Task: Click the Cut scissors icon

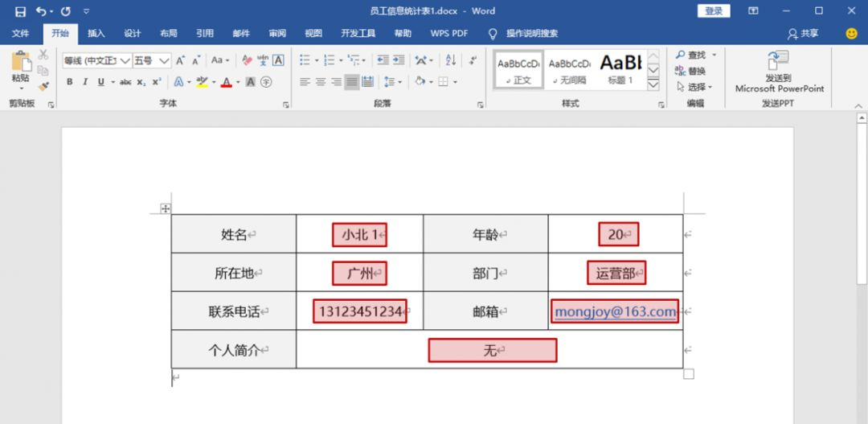Action: pos(43,55)
